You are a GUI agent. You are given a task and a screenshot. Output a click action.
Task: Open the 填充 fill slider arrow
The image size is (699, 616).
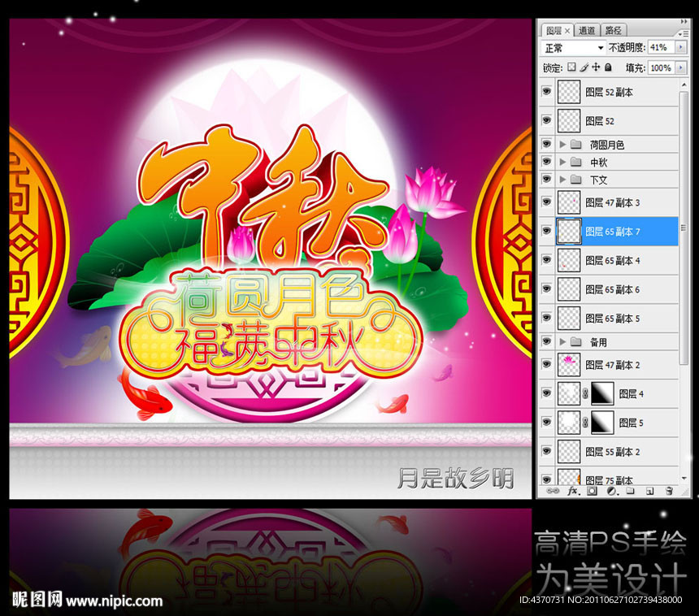coord(681,67)
